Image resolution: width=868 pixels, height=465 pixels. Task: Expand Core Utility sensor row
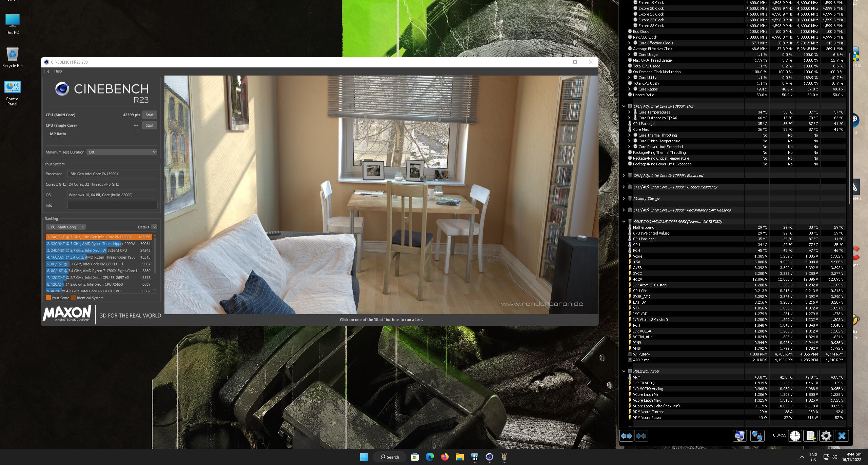pyautogui.click(x=629, y=78)
